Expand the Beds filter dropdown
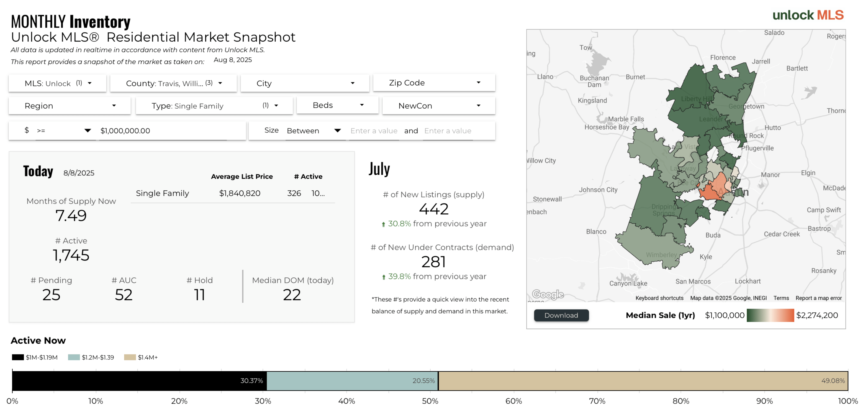Screen dimensions: 868x414 [x=338, y=105]
